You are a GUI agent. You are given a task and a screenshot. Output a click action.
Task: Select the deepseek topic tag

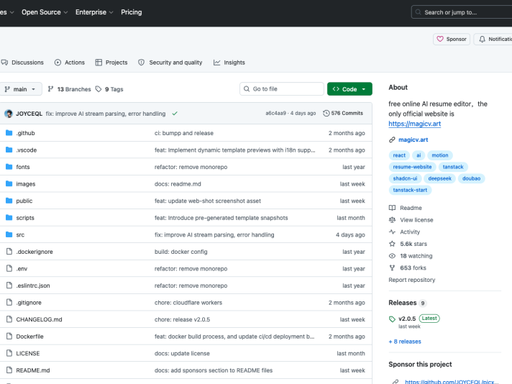click(440, 179)
